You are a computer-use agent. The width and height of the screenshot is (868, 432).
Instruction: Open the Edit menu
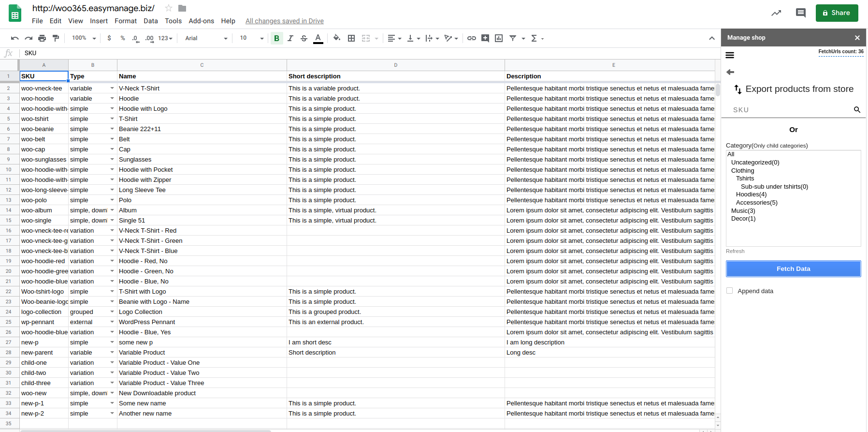(56, 21)
